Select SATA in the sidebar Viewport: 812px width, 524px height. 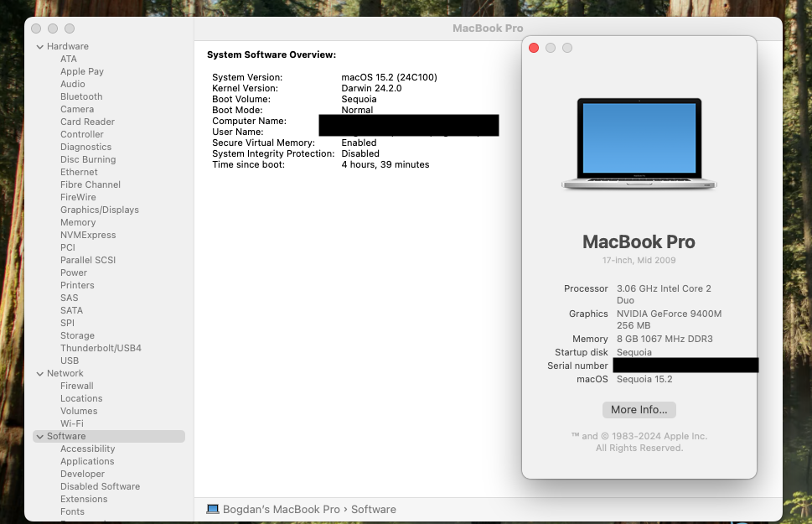(x=71, y=310)
